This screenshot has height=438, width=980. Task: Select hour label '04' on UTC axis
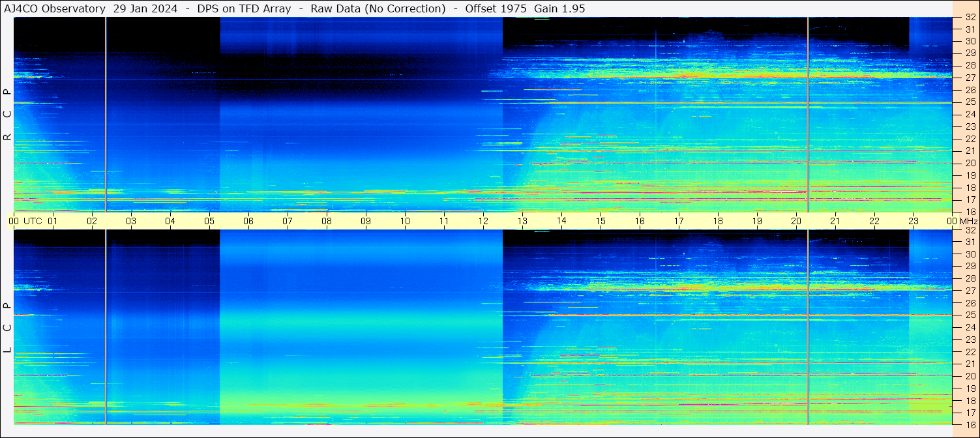tap(170, 221)
